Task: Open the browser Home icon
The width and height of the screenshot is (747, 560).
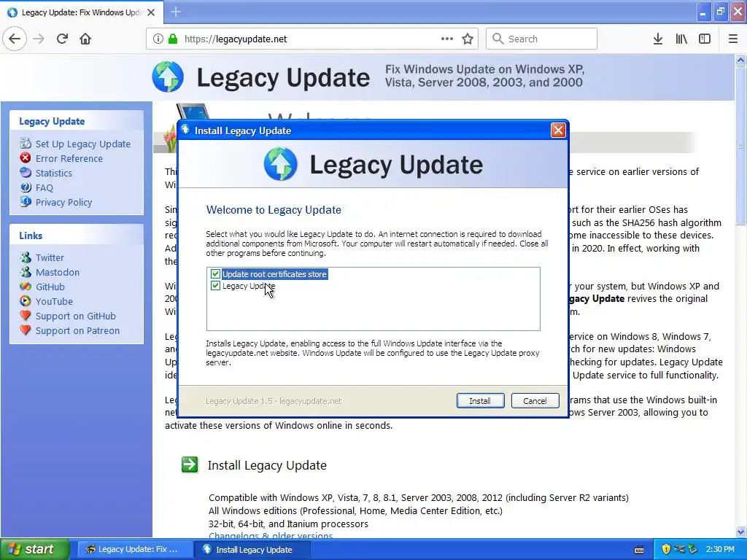Action: pos(85,39)
